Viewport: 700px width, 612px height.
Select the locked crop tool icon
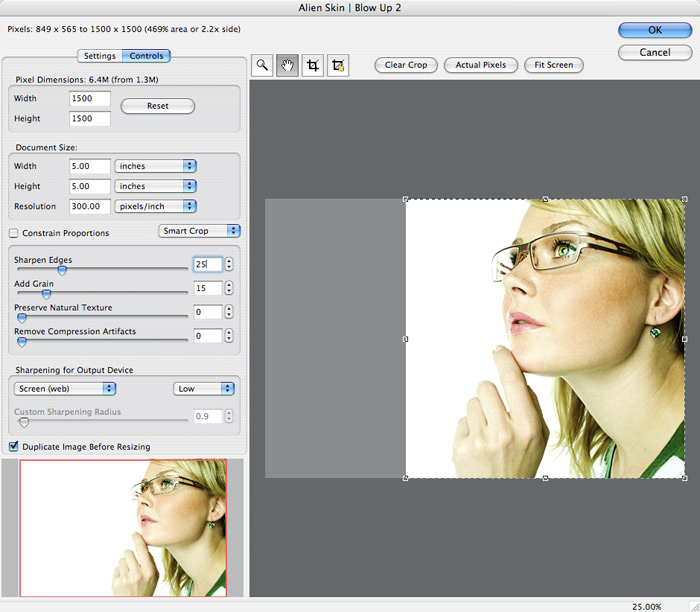pos(339,65)
